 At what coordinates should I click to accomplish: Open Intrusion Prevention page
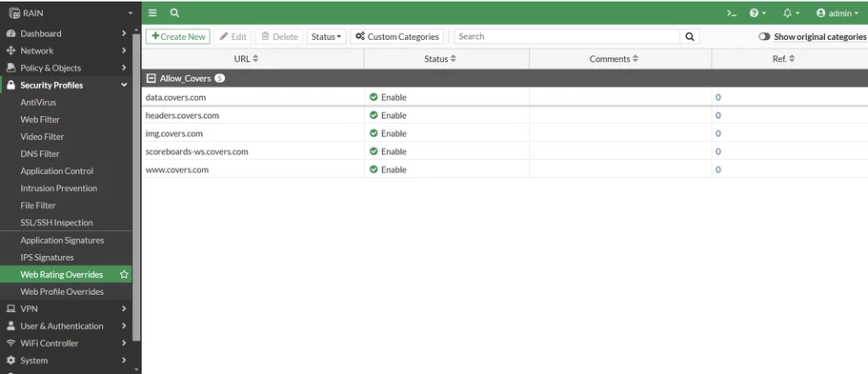point(59,188)
